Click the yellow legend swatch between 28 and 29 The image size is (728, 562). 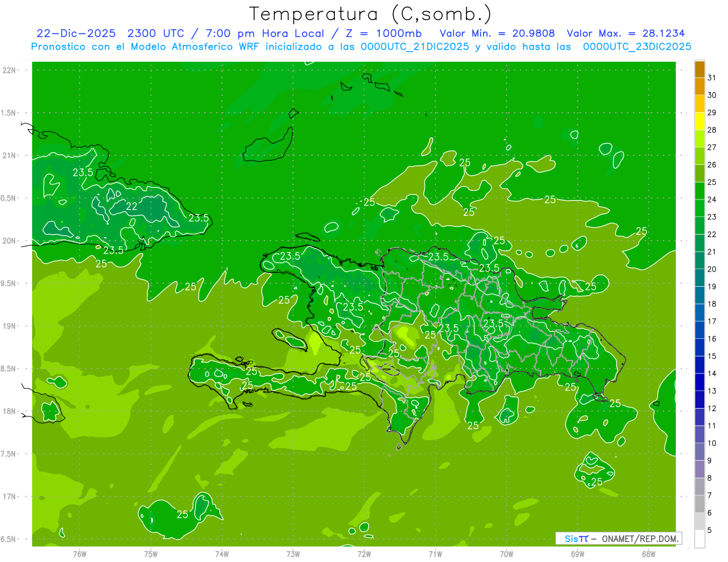699,121
